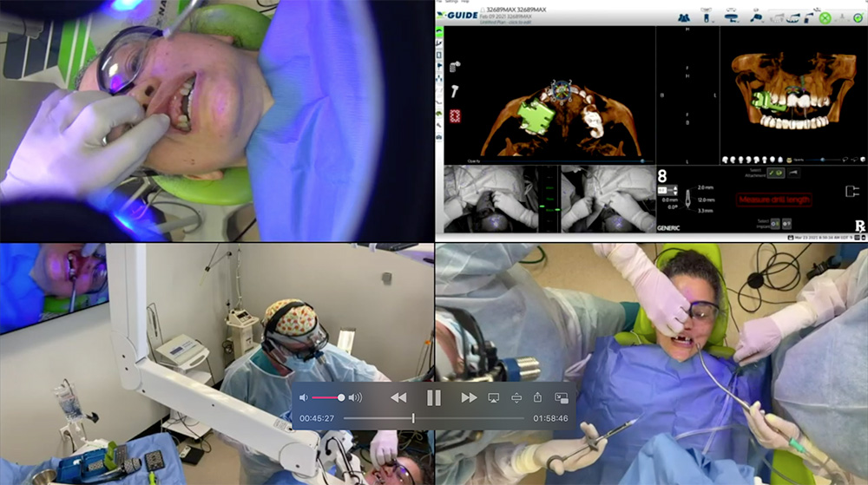Enable picture-in-picture mode in player

(x=562, y=397)
